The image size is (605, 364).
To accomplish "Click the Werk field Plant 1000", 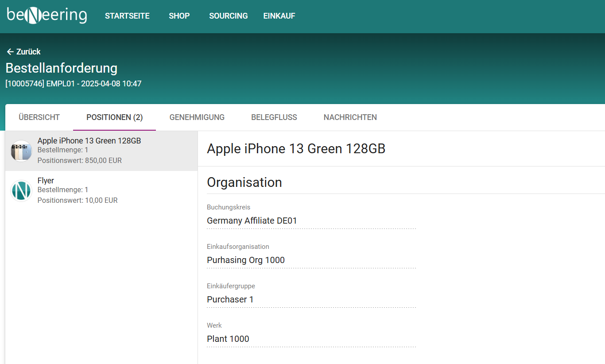I will click(x=311, y=339).
